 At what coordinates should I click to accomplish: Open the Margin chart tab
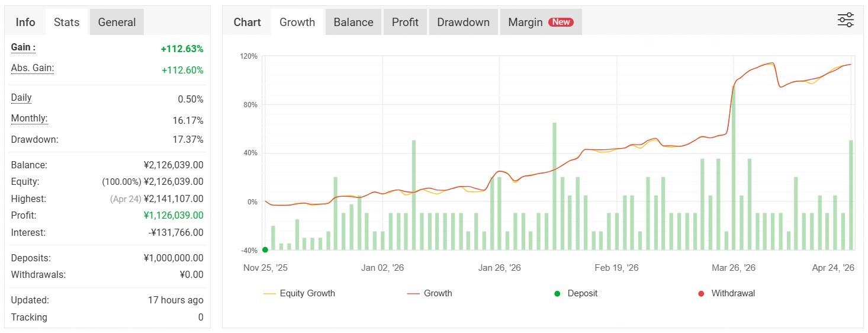click(x=525, y=23)
